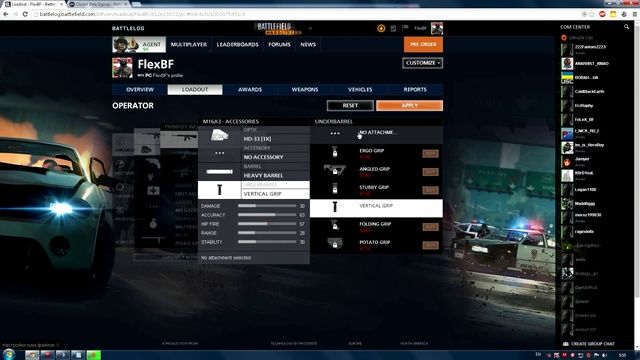This screenshot has height=360, width=640.
Task: Open the user avatar in top header
Action: pyautogui.click(x=437, y=28)
